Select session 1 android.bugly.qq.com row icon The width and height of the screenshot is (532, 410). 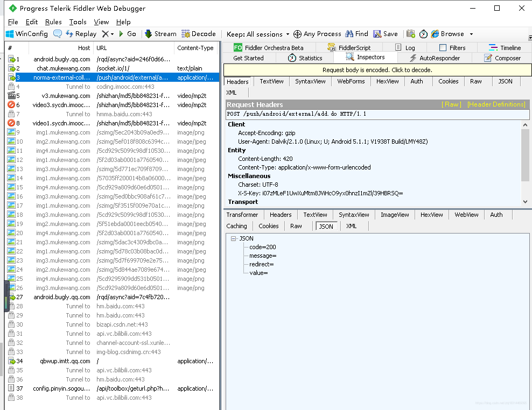11,59
